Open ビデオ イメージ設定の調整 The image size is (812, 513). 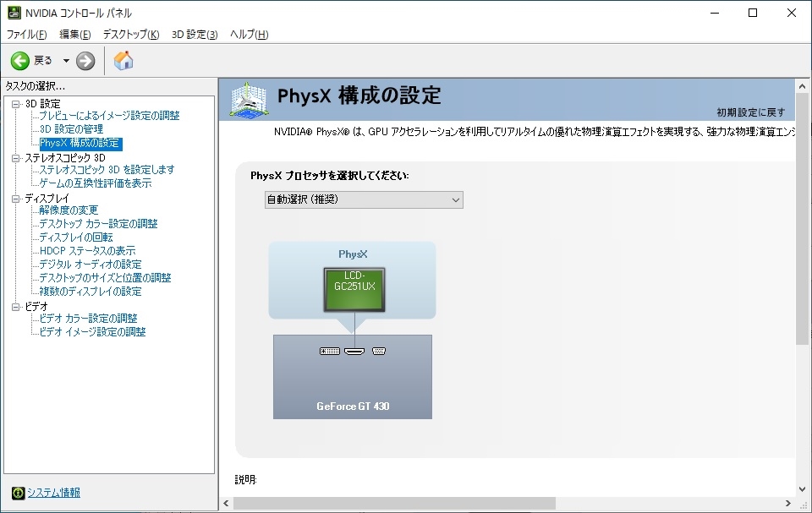(x=93, y=332)
